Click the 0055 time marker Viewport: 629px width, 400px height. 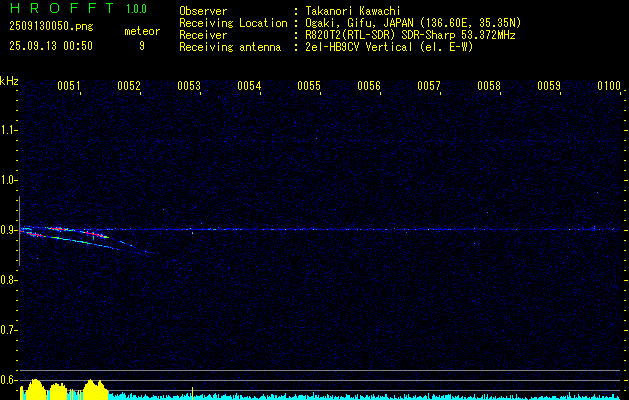(309, 86)
